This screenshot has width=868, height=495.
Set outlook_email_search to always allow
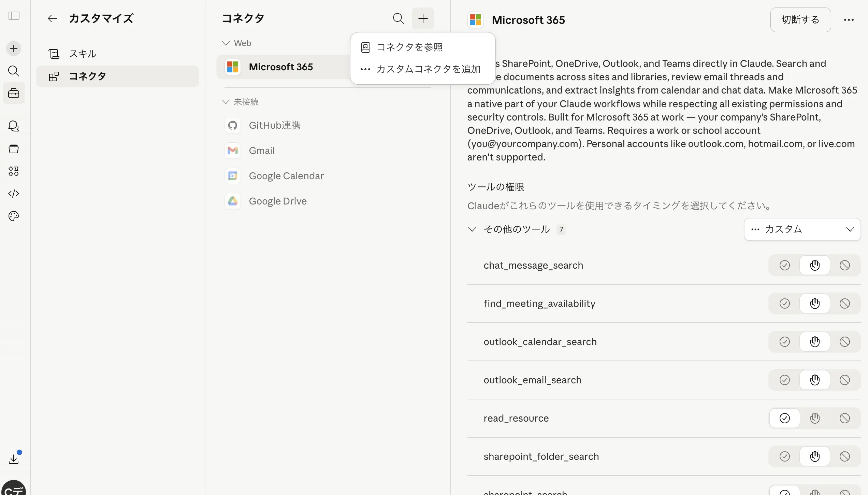coord(785,380)
